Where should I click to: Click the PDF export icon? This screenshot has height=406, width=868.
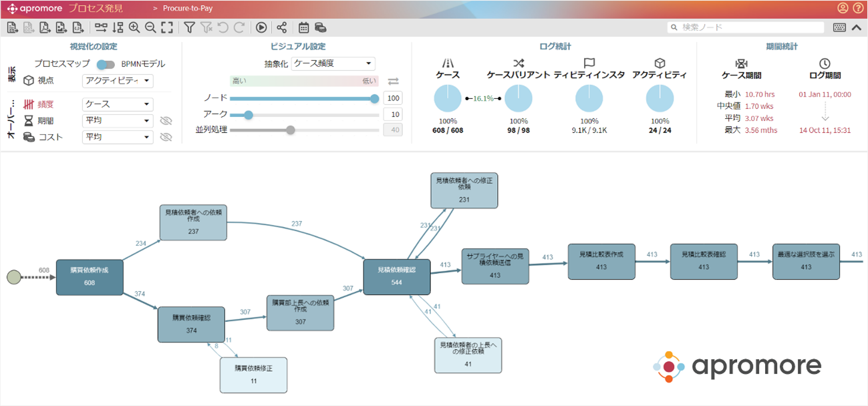point(45,27)
